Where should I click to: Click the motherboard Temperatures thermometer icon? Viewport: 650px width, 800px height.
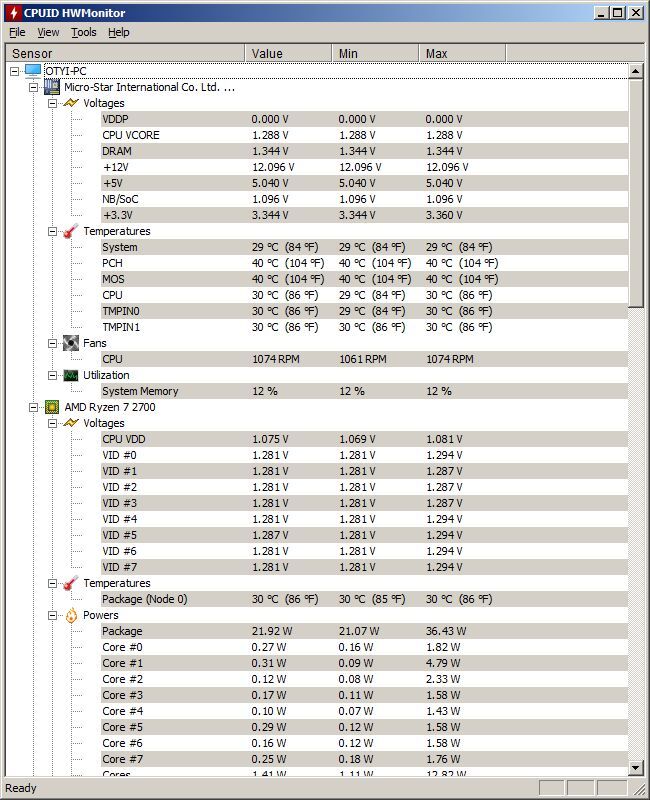(x=70, y=231)
